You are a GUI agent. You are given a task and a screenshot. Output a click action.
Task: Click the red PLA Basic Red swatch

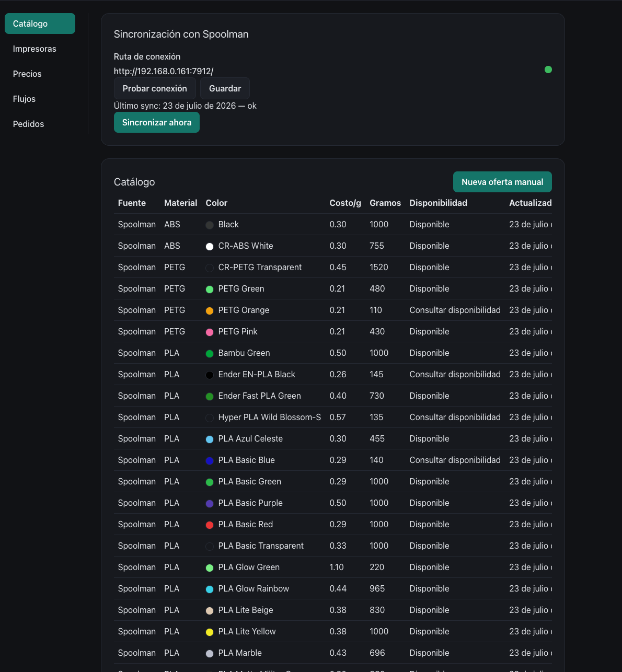tap(210, 525)
